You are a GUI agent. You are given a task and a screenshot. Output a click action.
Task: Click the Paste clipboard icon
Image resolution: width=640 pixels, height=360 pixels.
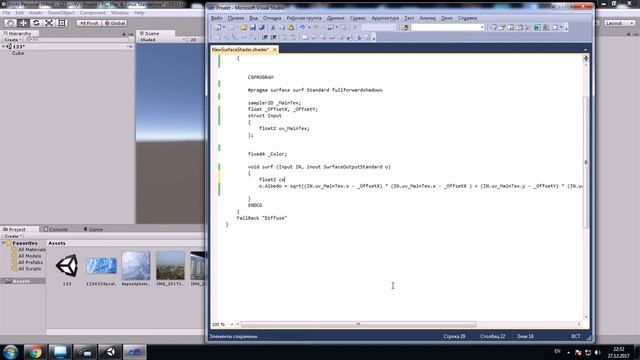tap(291, 27)
